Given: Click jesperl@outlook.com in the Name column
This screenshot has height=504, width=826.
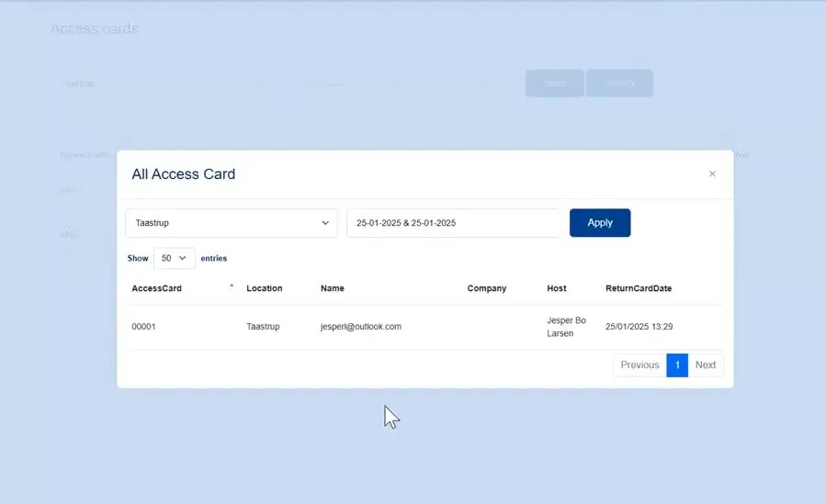Looking at the screenshot, I should 361,327.
